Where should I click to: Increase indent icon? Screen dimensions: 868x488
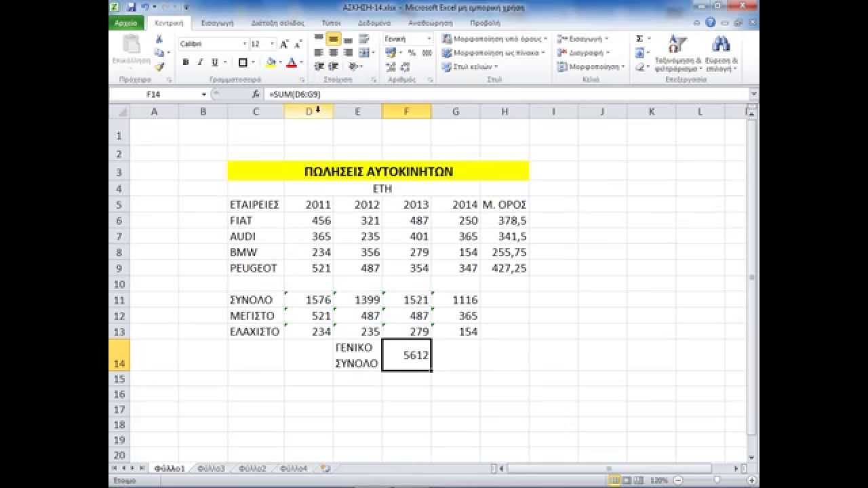pos(333,66)
